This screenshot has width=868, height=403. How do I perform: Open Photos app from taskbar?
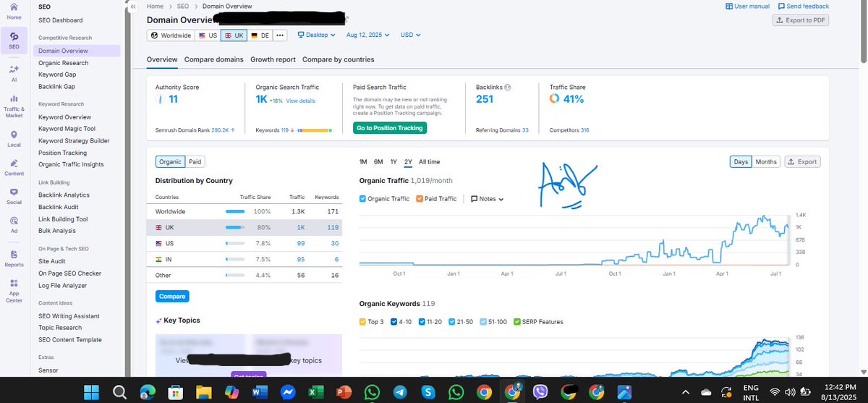[x=625, y=392]
